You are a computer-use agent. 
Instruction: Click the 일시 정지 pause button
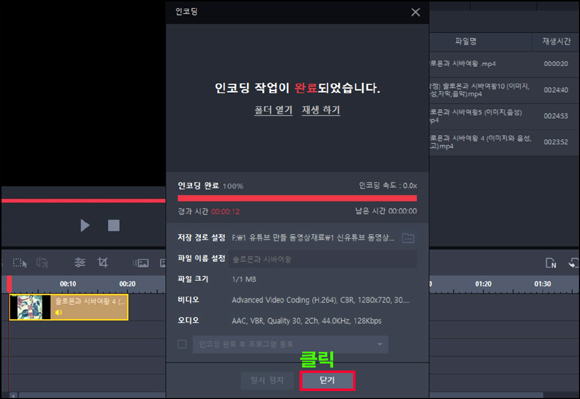[267, 380]
